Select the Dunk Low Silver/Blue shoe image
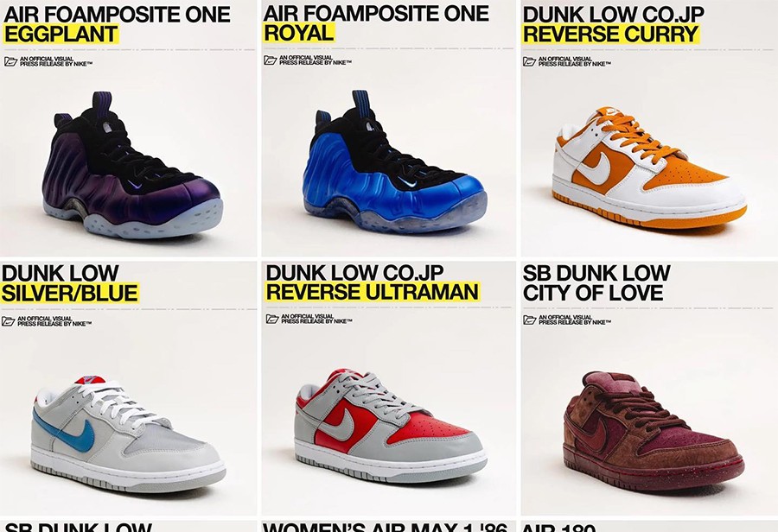The image size is (778, 532). click(128, 434)
